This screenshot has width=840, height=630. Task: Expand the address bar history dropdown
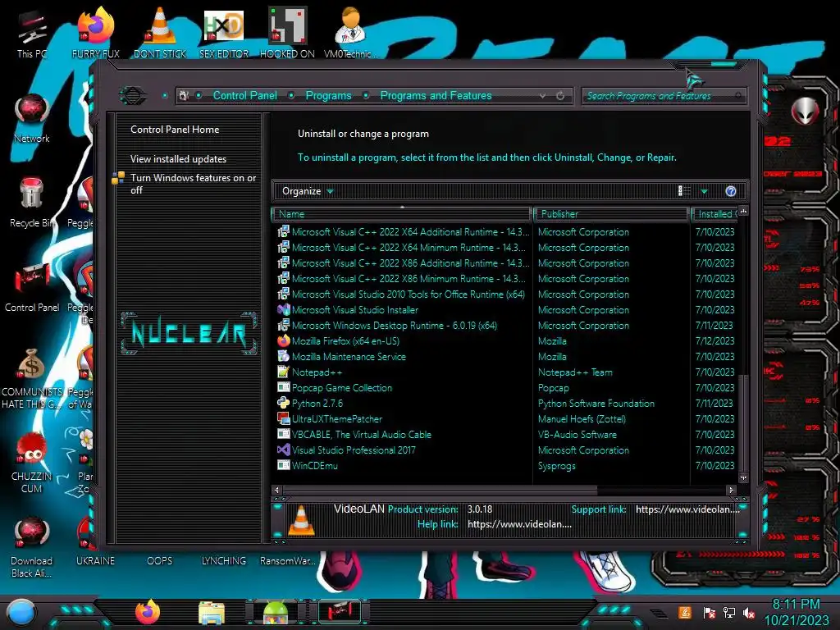point(543,96)
